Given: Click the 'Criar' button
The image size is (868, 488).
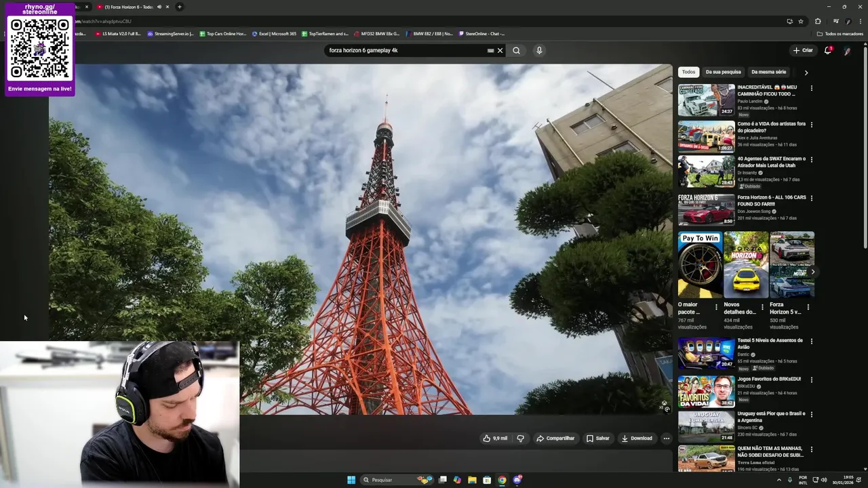Looking at the screenshot, I should [803, 50].
